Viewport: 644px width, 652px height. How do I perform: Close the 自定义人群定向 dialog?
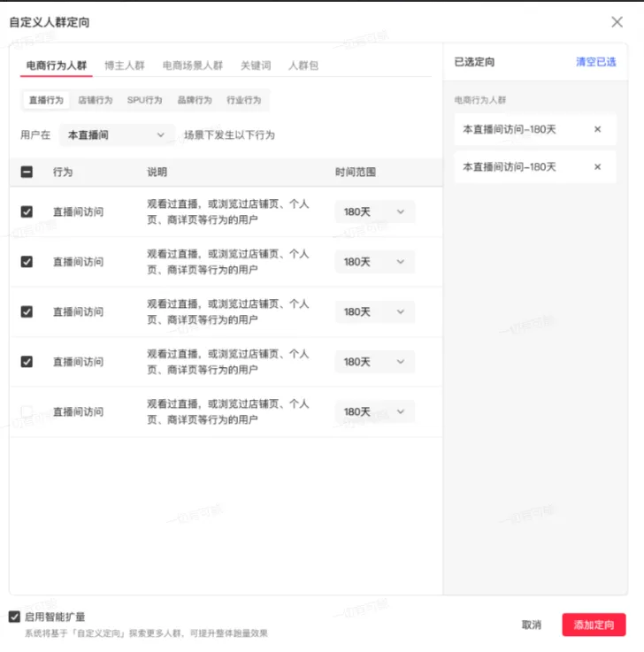[x=617, y=22]
